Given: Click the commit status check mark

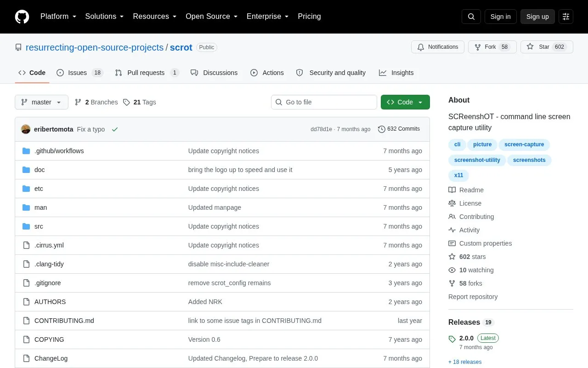Looking at the screenshot, I should (x=115, y=129).
